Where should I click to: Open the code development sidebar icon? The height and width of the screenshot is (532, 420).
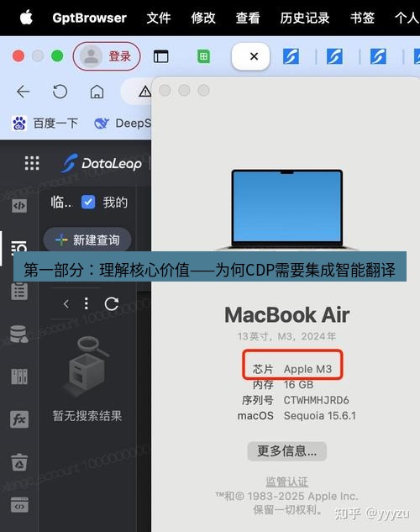pos(19,206)
